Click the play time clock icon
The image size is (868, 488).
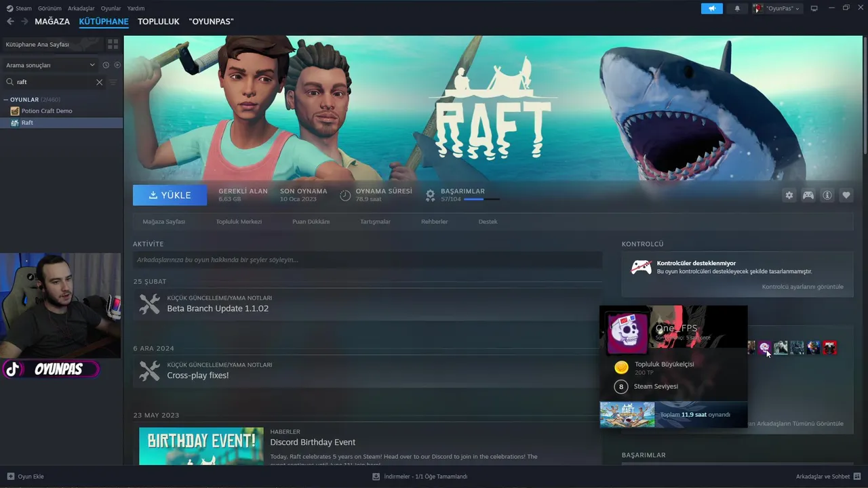(x=345, y=195)
